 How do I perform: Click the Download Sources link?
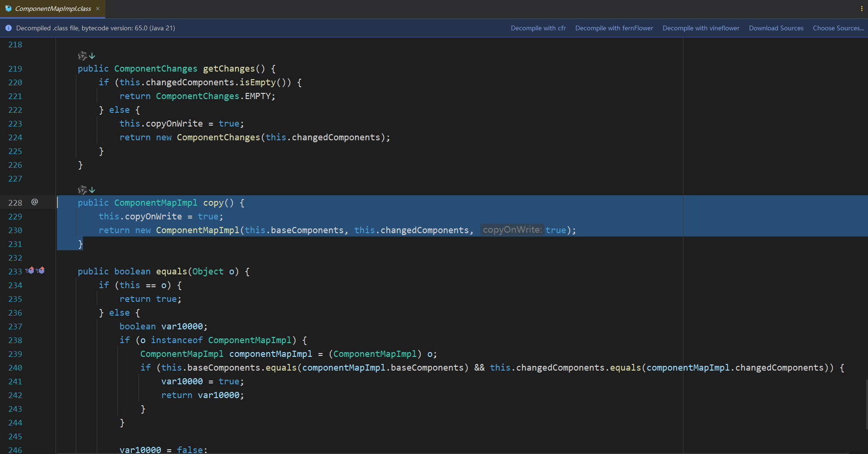[776, 28]
